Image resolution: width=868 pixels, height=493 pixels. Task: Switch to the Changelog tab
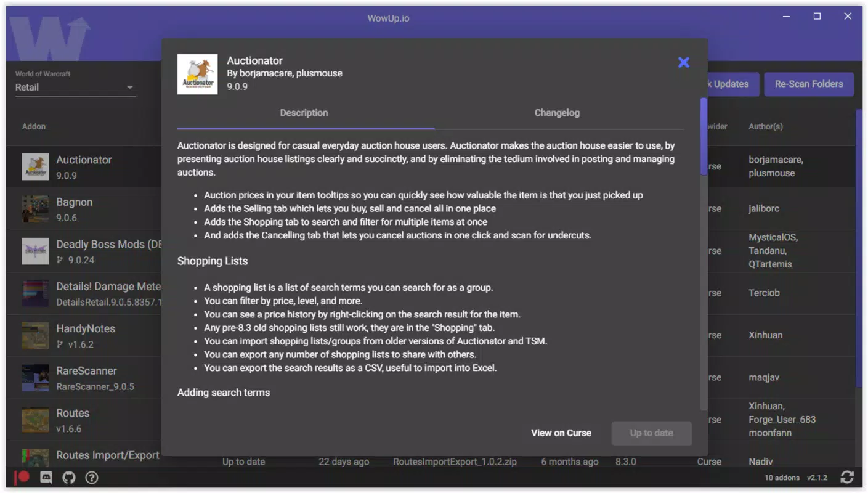(557, 113)
